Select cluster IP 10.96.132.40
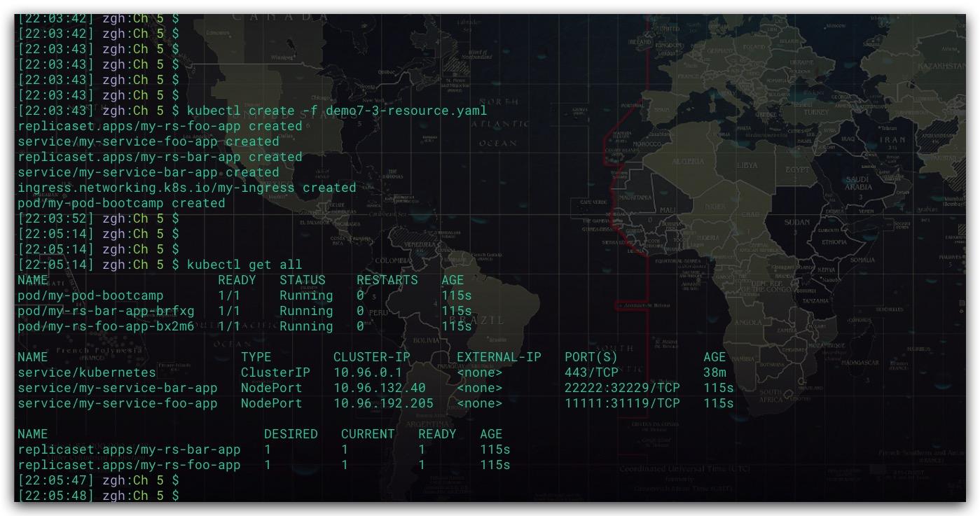Viewport: 980px width, 516px height. (380, 388)
